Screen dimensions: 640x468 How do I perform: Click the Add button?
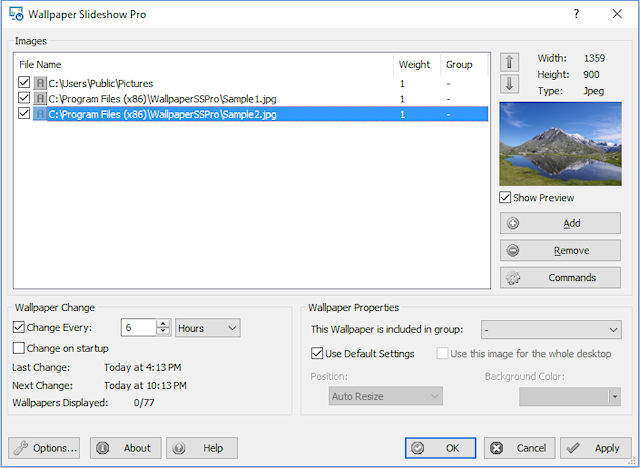[560, 223]
